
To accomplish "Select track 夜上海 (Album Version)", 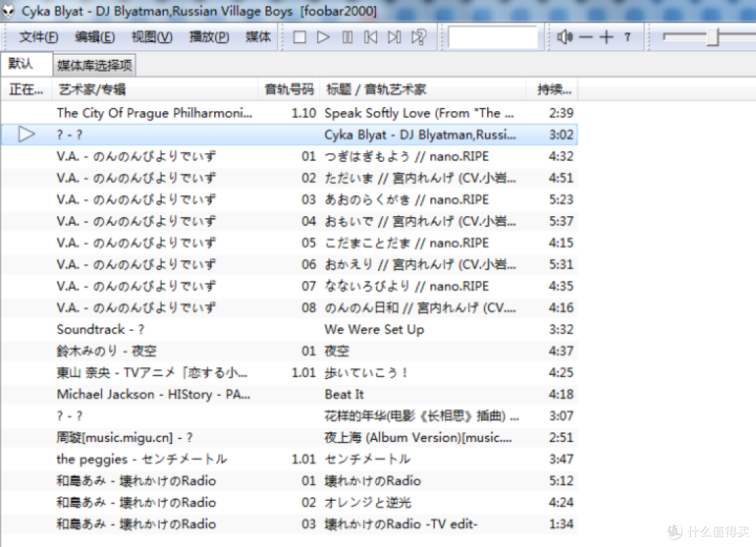I will (289, 438).
